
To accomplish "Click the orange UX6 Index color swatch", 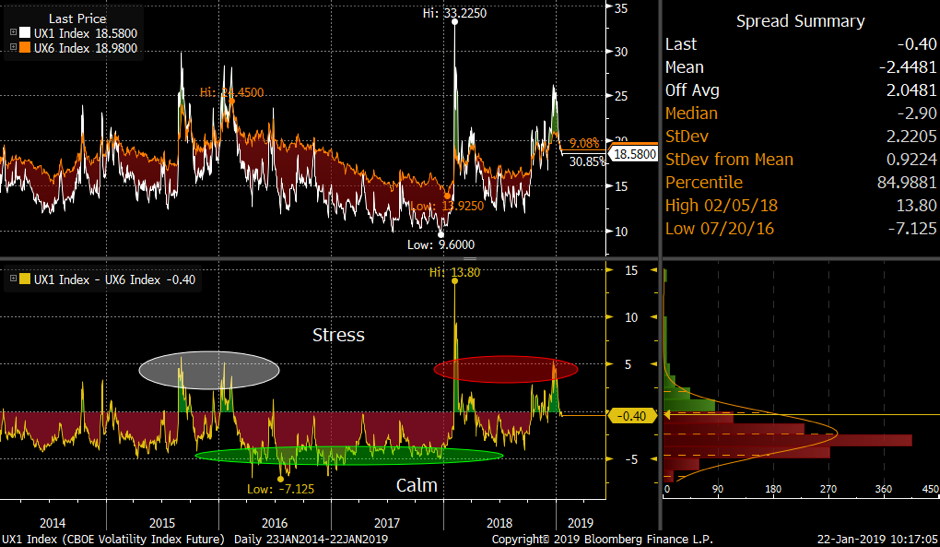I will click(x=25, y=48).
